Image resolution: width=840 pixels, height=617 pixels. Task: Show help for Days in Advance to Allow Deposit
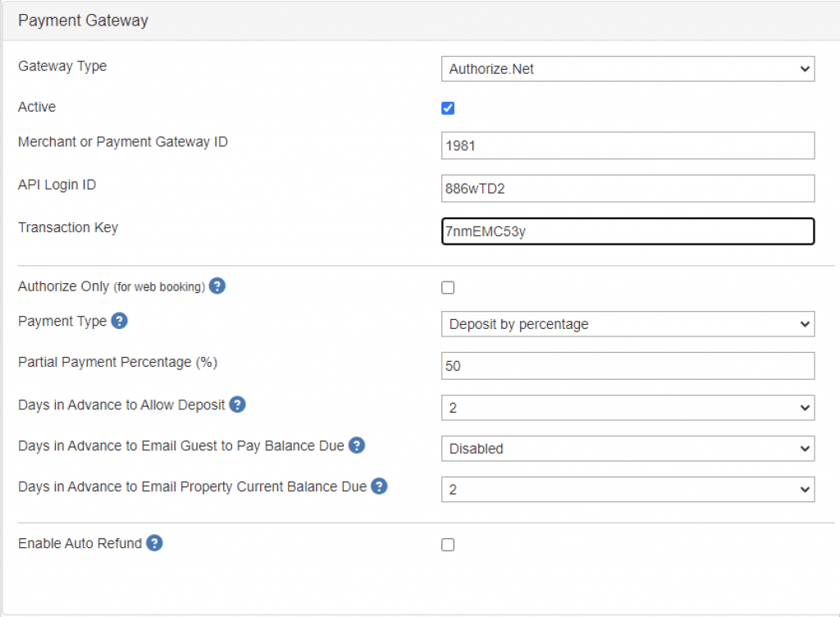pos(238,404)
